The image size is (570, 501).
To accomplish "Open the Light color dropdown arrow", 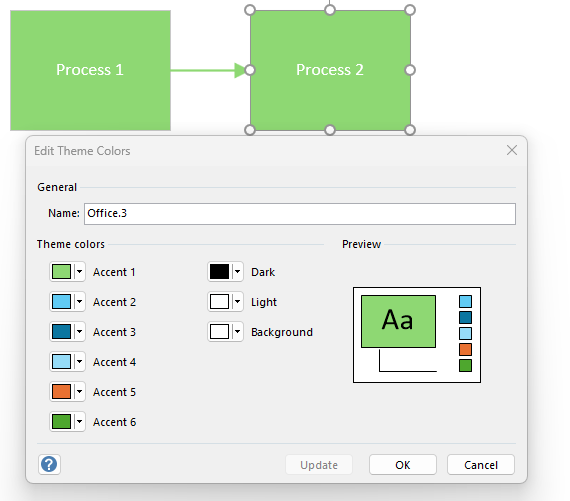I will pos(238,302).
